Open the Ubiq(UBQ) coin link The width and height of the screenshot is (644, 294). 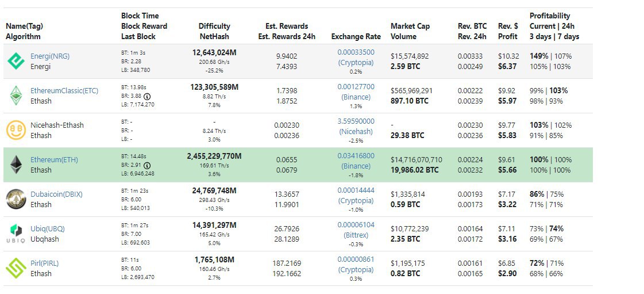[x=48, y=229]
